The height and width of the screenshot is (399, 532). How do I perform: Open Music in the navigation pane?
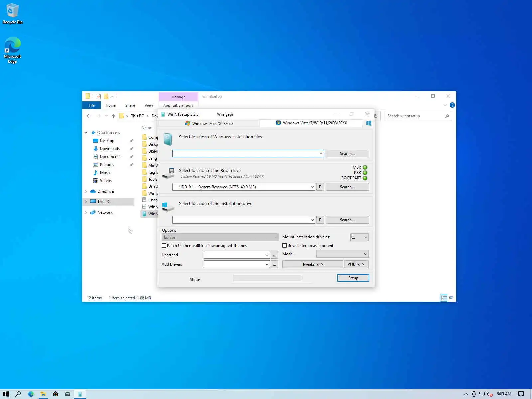point(105,173)
